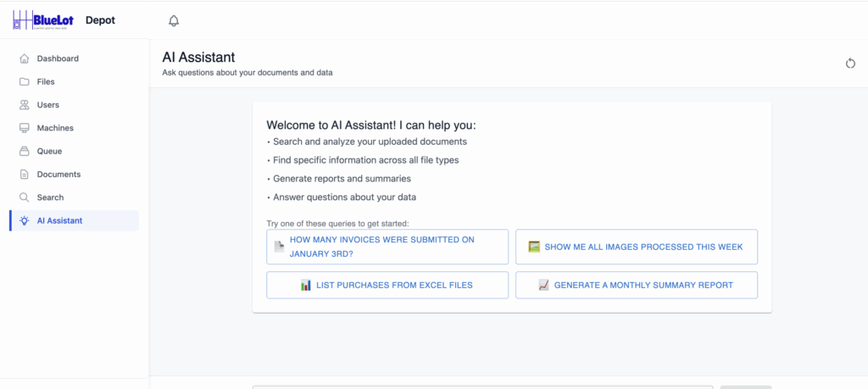868x389 pixels.
Task: Reset the conversation with the refresh icon
Action: point(850,64)
